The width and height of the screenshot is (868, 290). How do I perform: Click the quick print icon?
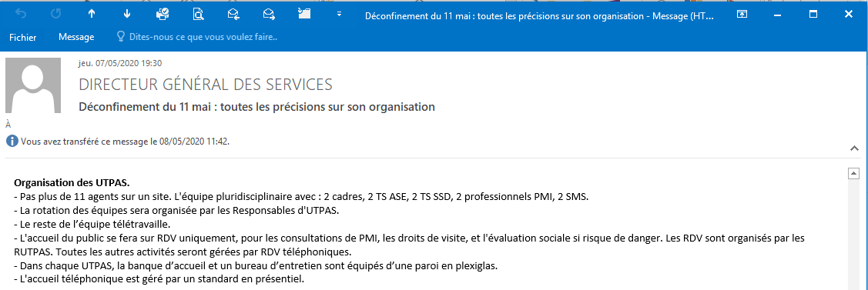coord(163,15)
